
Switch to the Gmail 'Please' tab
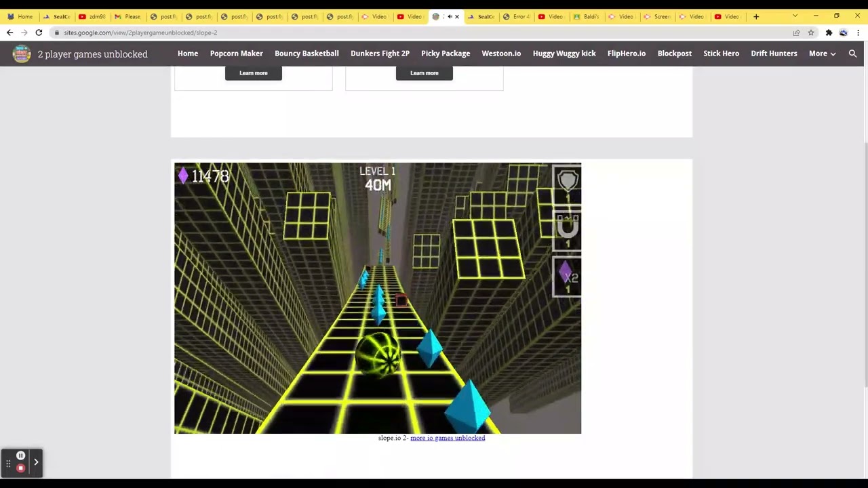[x=127, y=16]
